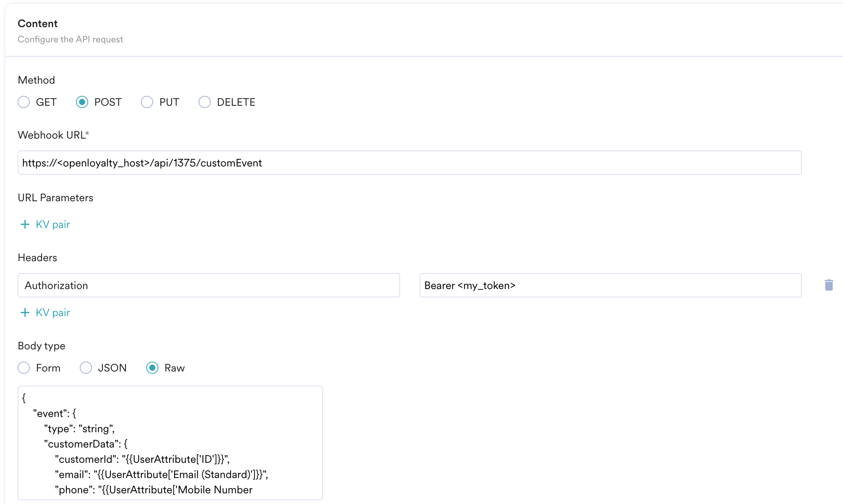Delete the Authorization header using trash icon
The height and width of the screenshot is (504, 843).
pos(828,285)
